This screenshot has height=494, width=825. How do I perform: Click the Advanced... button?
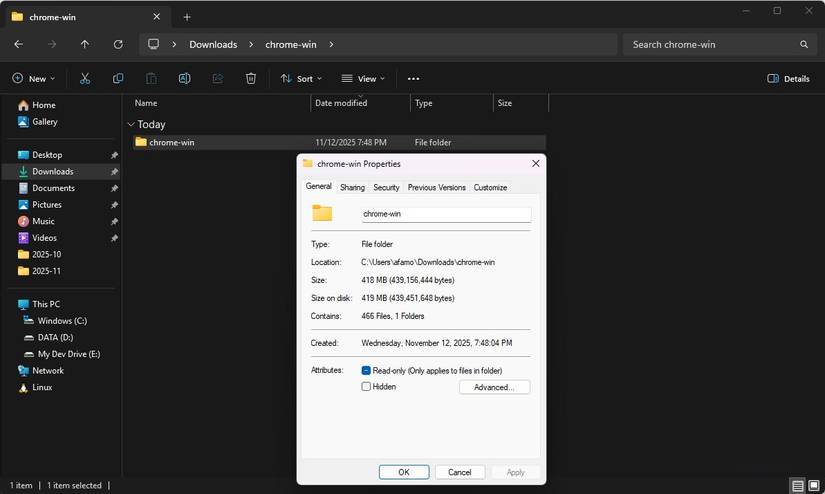tap(494, 387)
